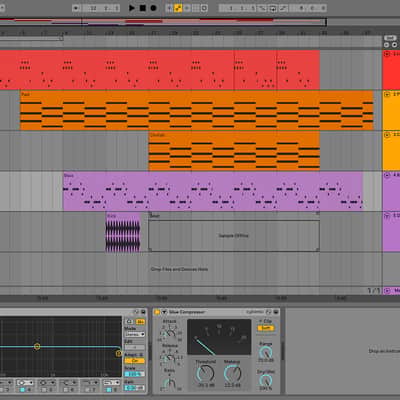Click the Drop Files and Devices Here area
Viewport: 400px width, 400px height.
pos(179,269)
